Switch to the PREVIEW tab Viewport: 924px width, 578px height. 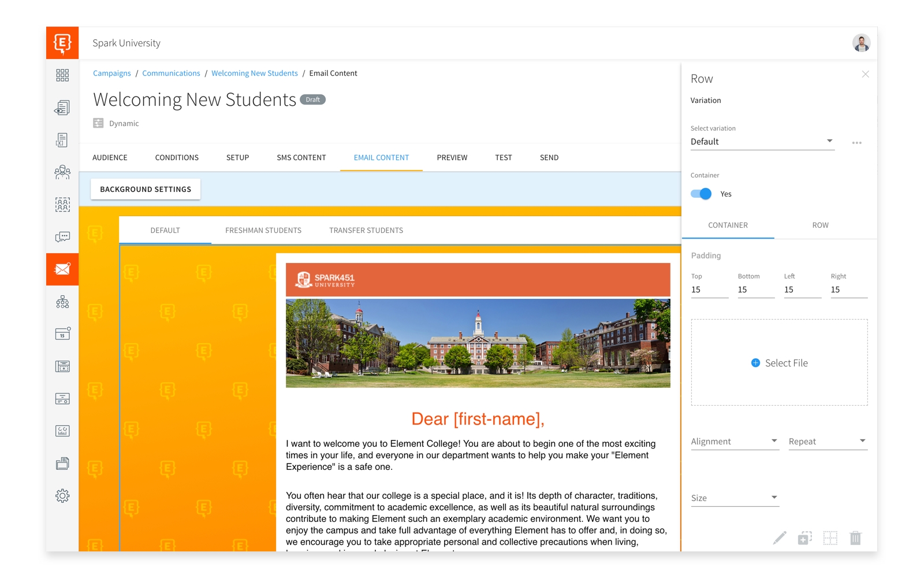(x=452, y=158)
